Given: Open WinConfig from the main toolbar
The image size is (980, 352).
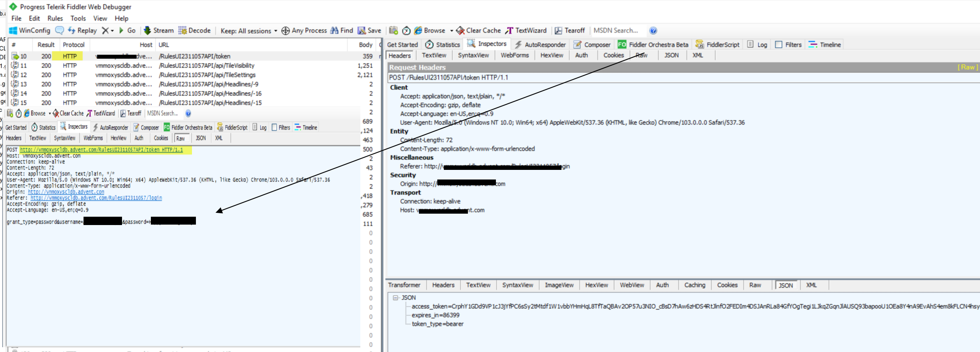Looking at the screenshot, I should 30,31.
